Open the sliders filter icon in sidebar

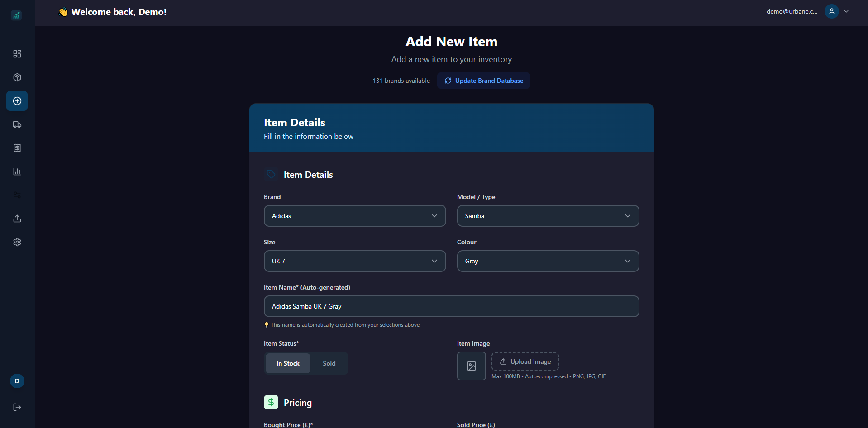17,195
